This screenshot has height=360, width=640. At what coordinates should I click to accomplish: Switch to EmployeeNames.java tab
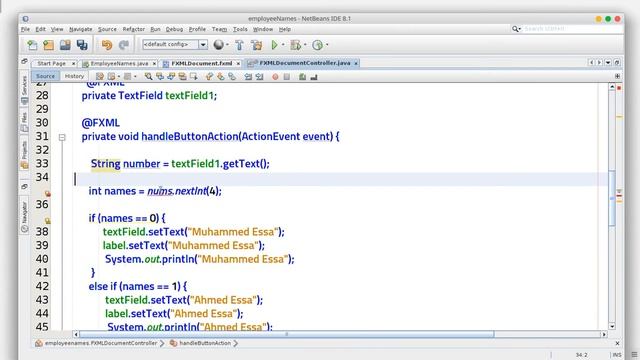[119, 63]
